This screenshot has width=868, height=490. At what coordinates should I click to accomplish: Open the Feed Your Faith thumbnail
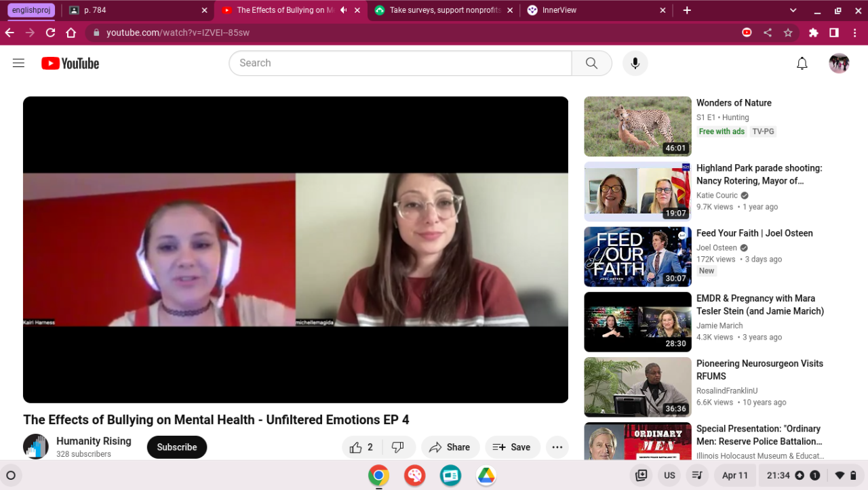[638, 257]
